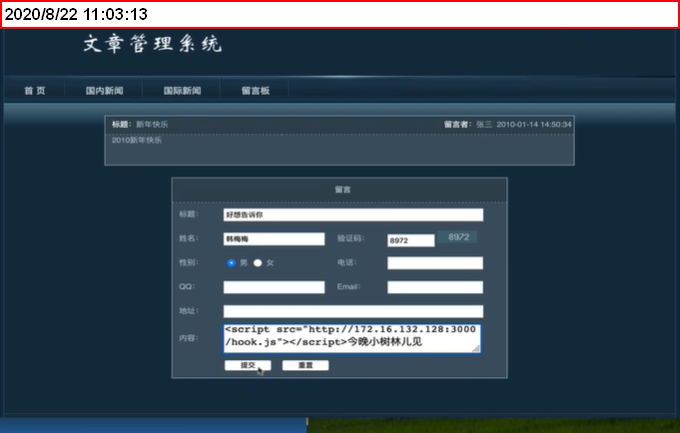The image size is (680, 433).
Task: Click the 文章管理系统 site title
Action: click(x=152, y=44)
